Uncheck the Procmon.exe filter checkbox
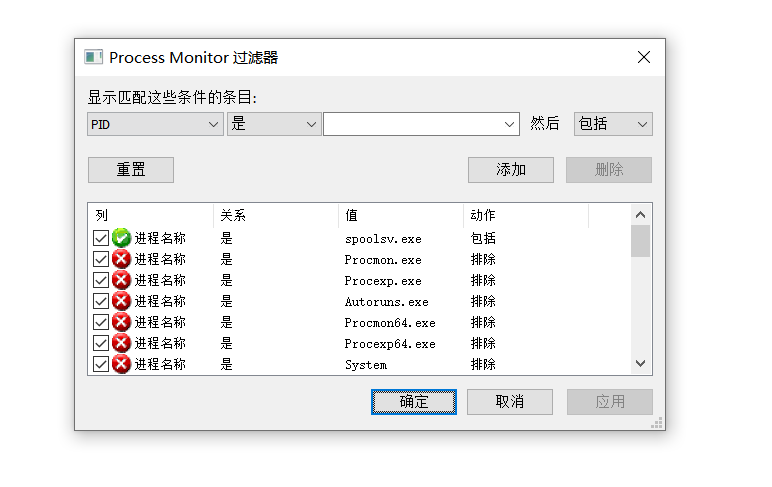 pos(101,259)
